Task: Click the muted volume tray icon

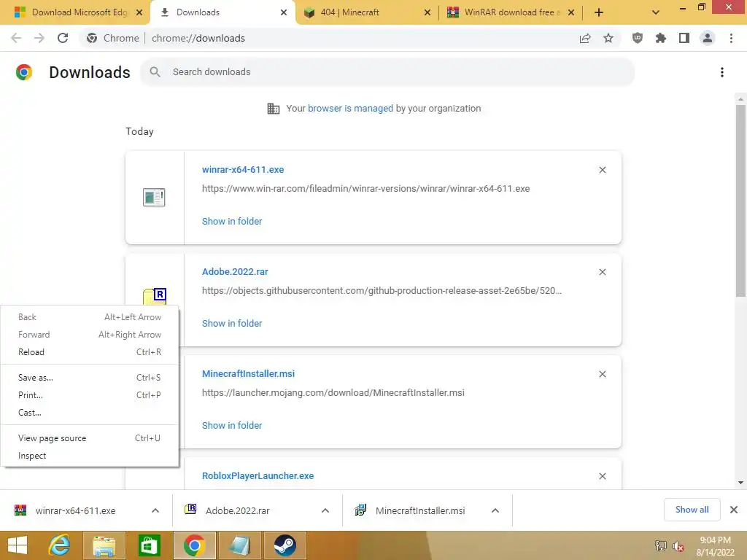Action: [678, 546]
